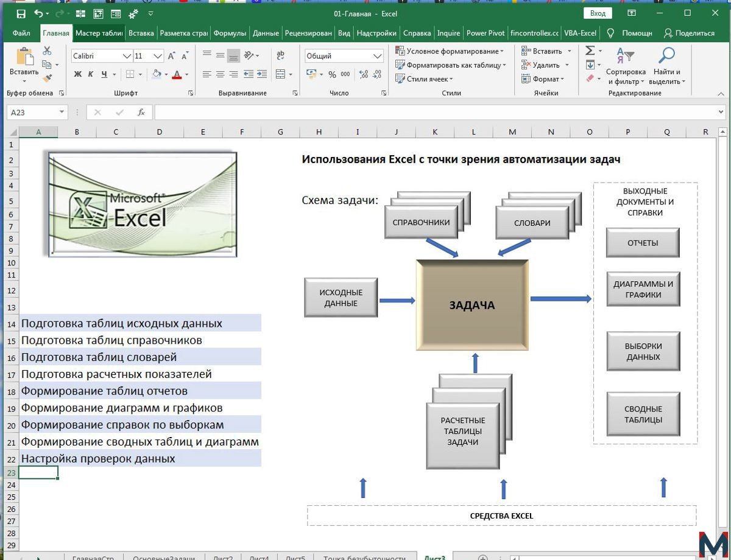This screenshot has width=731, height=560.
Task: Select column K header
Action: pos(435,132)
